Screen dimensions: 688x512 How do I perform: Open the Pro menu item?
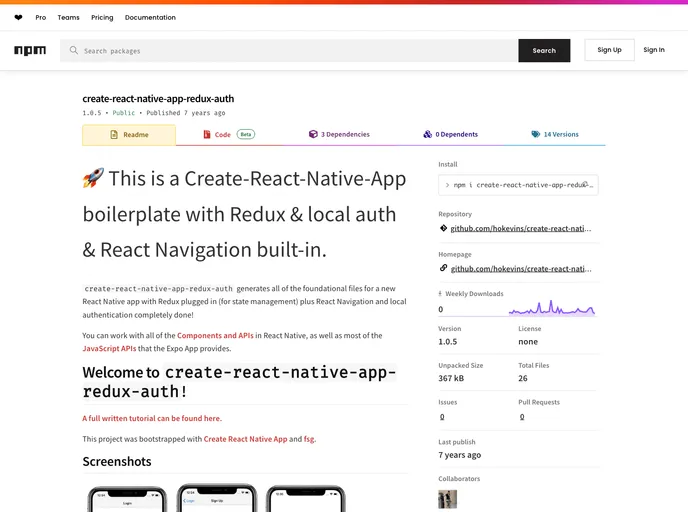tap(41, 18)
